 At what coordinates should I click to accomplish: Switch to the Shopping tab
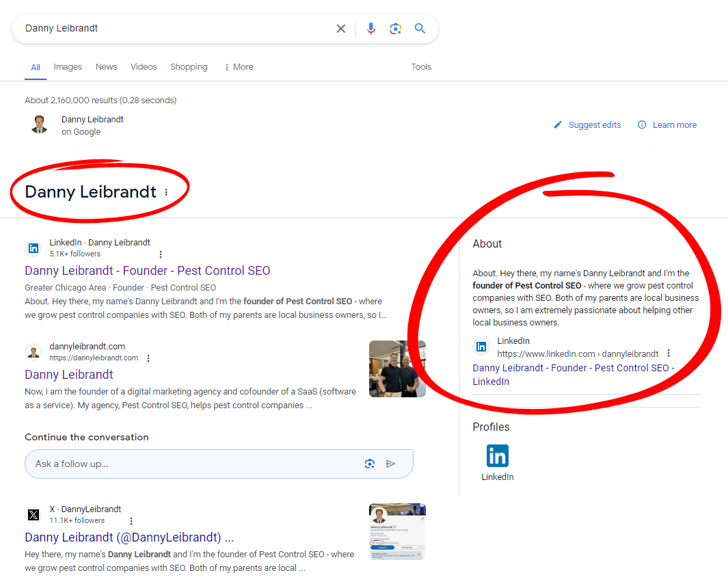click(x=189, y=67)
